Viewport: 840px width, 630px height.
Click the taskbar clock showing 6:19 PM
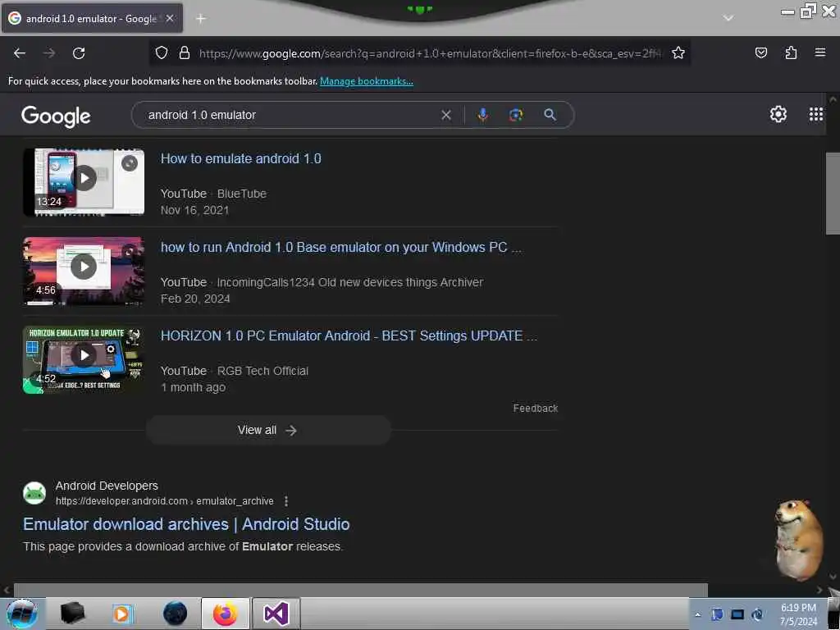[x=797, y=614]
